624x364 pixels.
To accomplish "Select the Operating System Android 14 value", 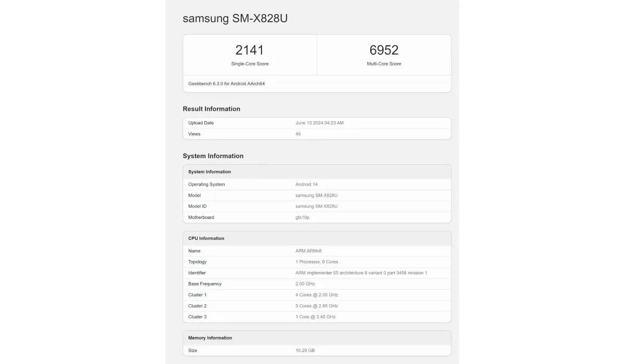I will point(306,185).
